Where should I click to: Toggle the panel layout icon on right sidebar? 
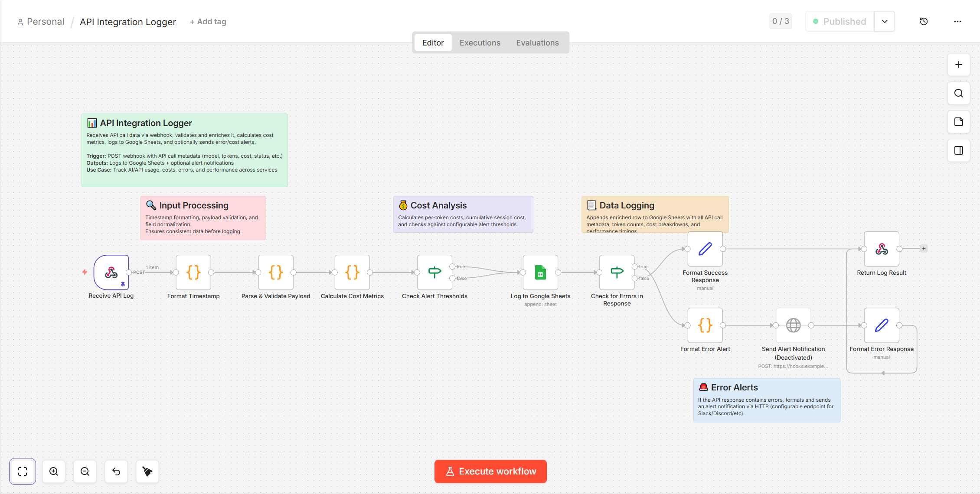pos(959,150)
